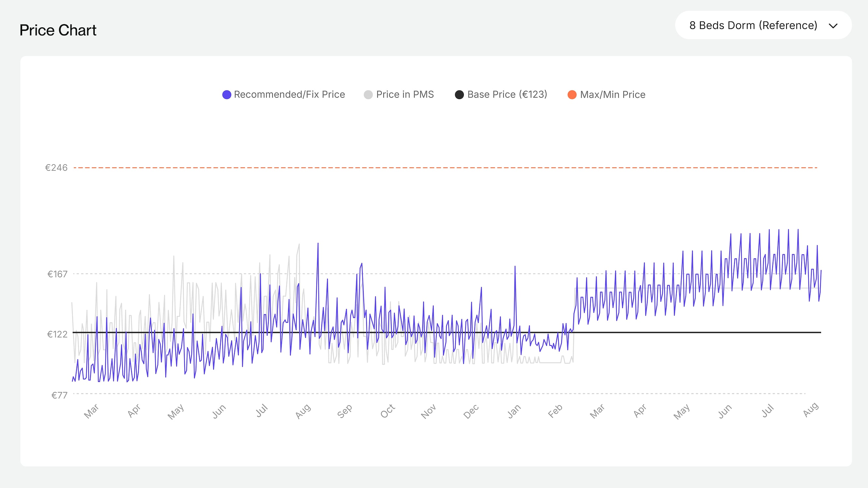Click the Jan month axis label

click(514, 411)
